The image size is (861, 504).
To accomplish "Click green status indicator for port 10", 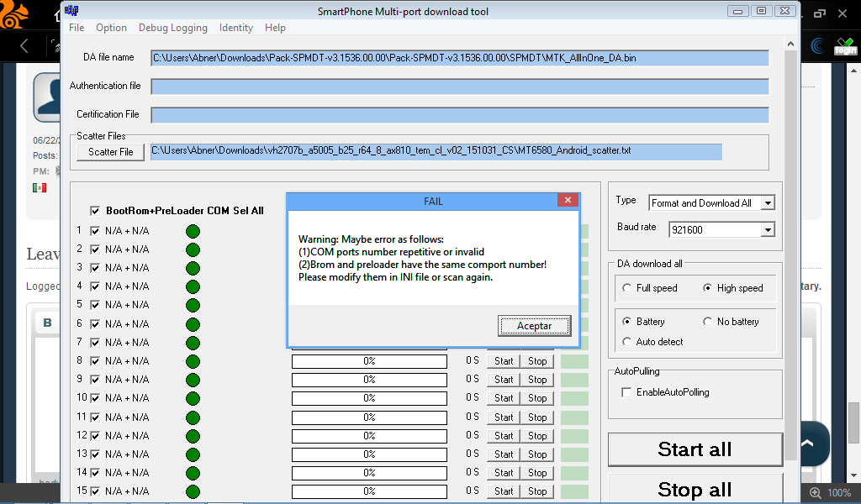I will point(193,399).
